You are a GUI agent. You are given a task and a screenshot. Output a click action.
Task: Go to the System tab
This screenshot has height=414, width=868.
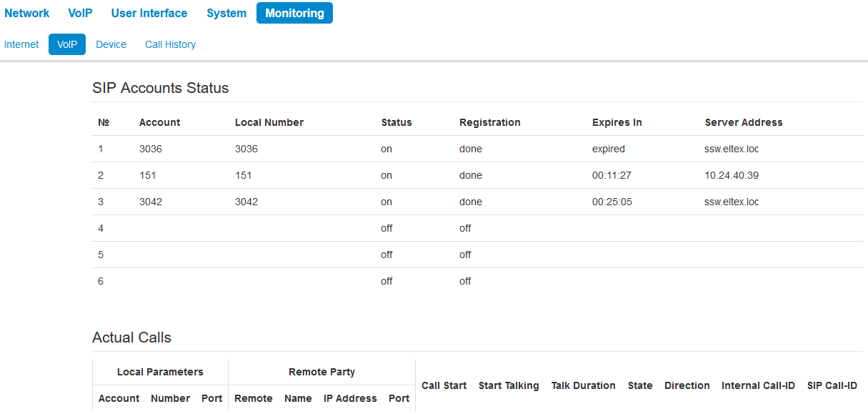[226, 13]
